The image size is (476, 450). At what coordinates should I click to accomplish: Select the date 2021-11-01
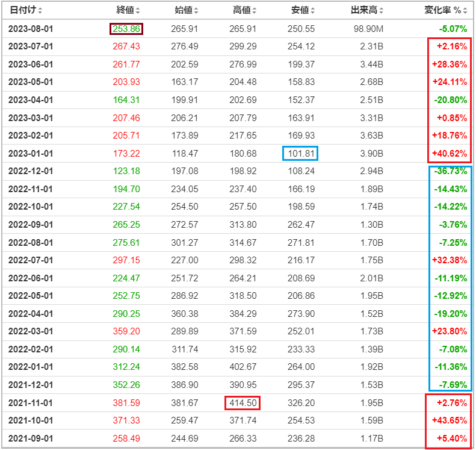pyautogui.click(x=31, y=403)
